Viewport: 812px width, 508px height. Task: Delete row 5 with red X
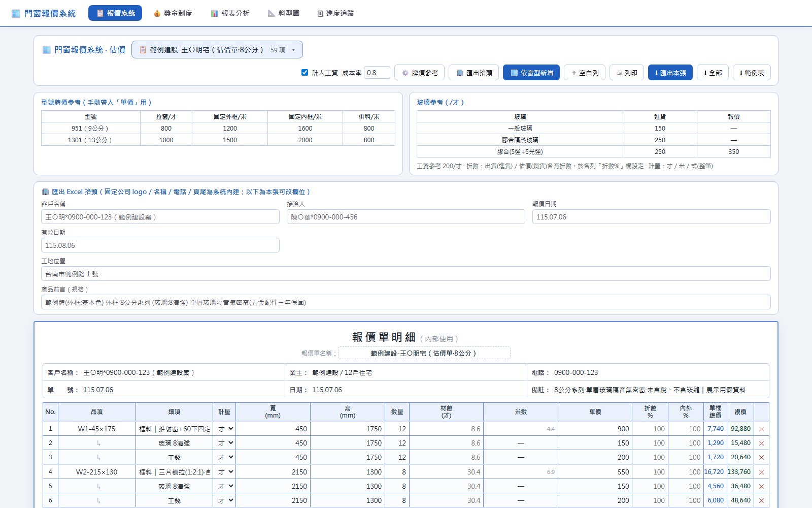tap(761, 486)
